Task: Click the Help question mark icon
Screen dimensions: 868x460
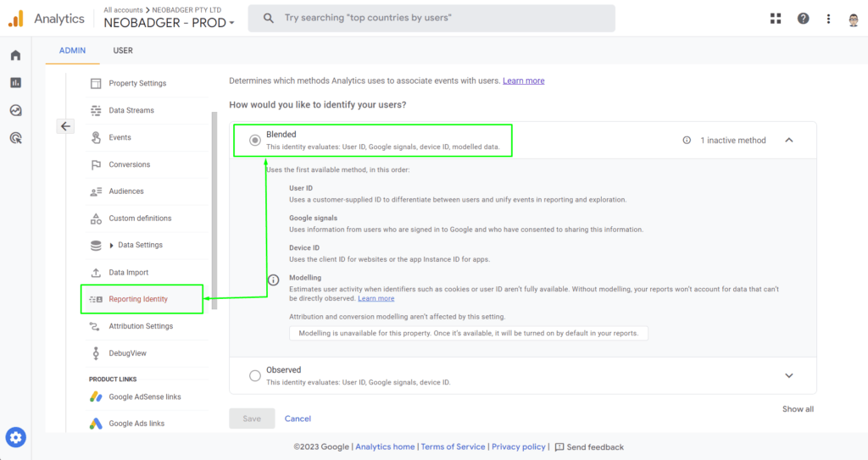Action: [x=803, y=19]
